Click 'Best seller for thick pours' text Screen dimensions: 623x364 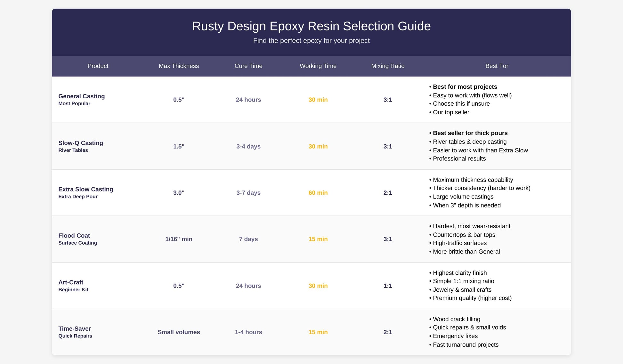(470, 133)
